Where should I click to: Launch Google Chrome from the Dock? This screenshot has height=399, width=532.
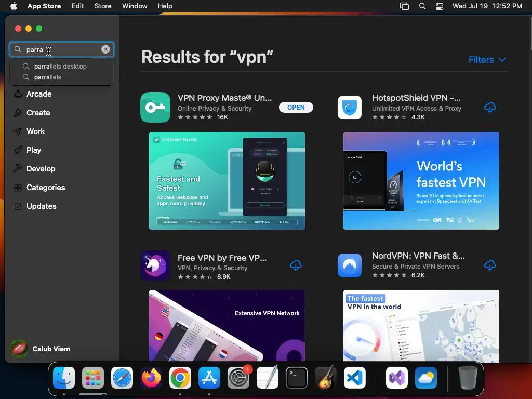pyautogui.click(x=180, y=378)
